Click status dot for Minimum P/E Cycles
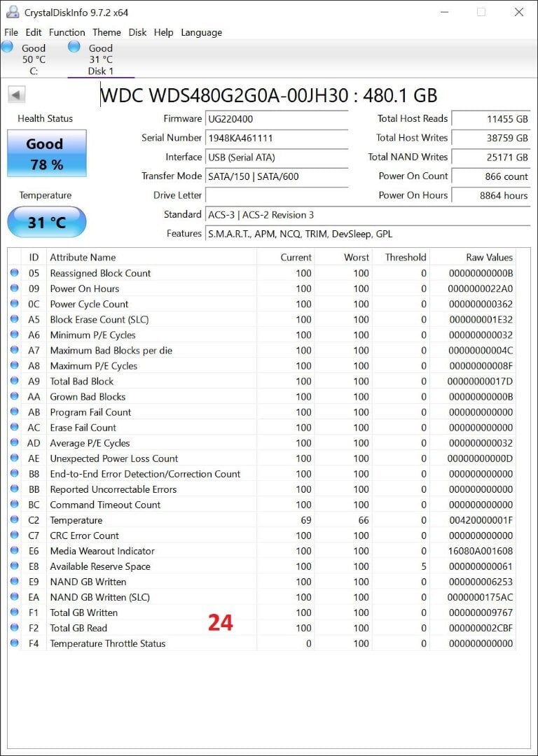 [15, 335]
